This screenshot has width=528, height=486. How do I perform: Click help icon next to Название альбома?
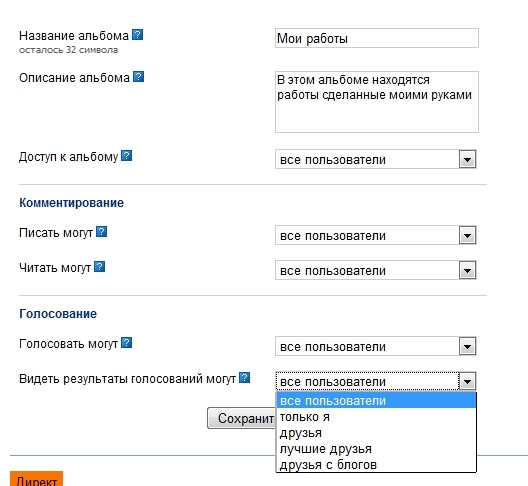point(137,35)
